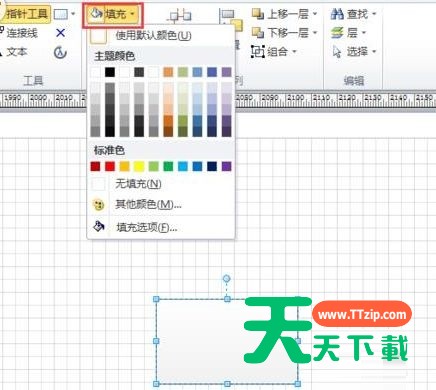Pick black in theme colors top row
The height and width of the screenshot is (390, 436).
coord(110,72)
